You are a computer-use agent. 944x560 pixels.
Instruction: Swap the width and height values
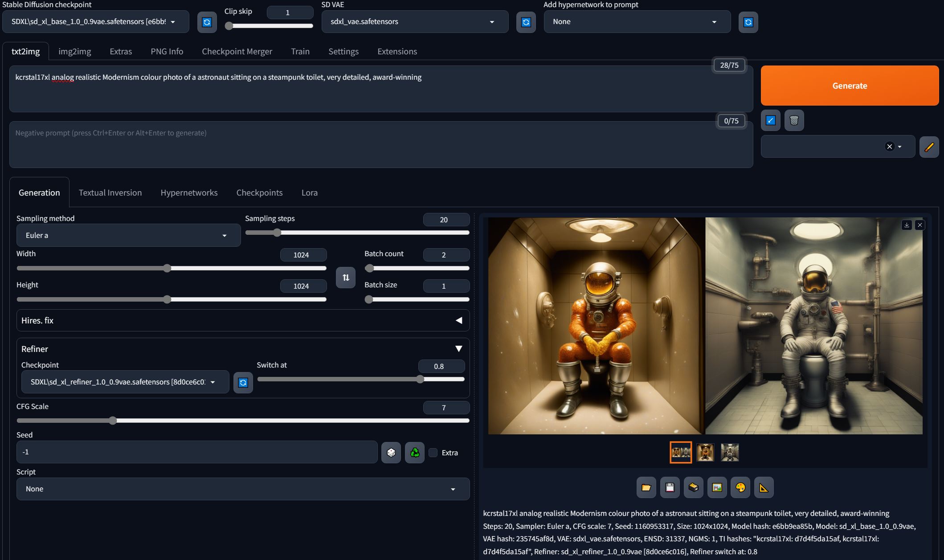coord(345,277)
